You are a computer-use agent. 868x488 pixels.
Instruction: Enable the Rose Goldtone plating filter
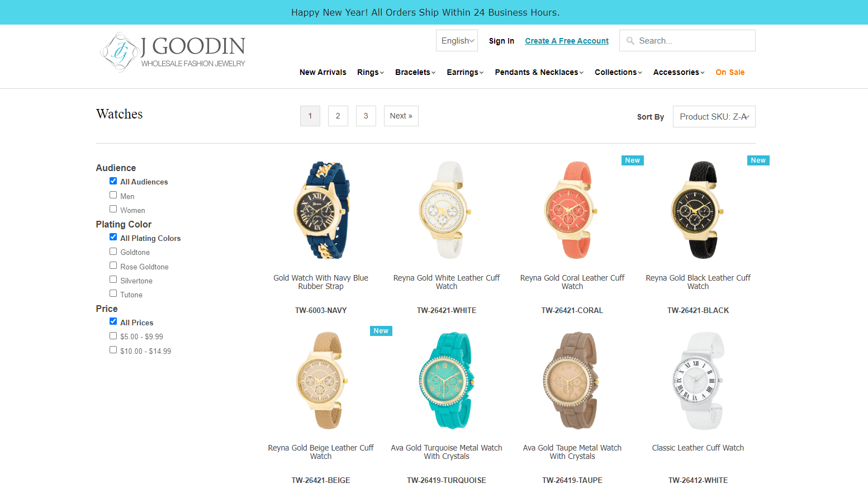pyautogui.click(x=113, y=266)
